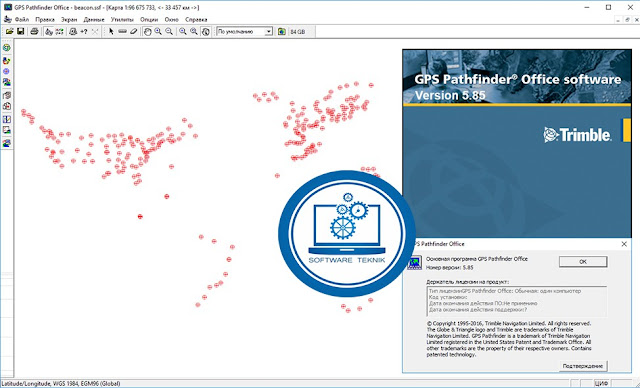Open the 'По умолчанию' combo box

(244, 31)
